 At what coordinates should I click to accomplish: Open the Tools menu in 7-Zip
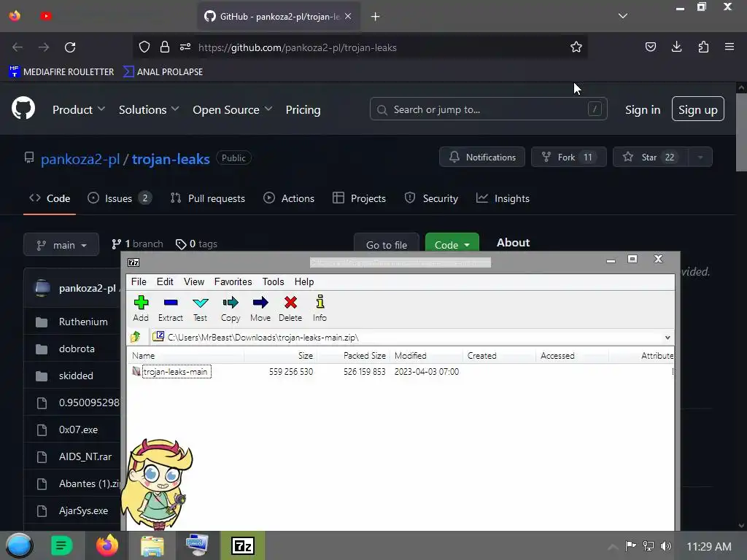point(273,282)
